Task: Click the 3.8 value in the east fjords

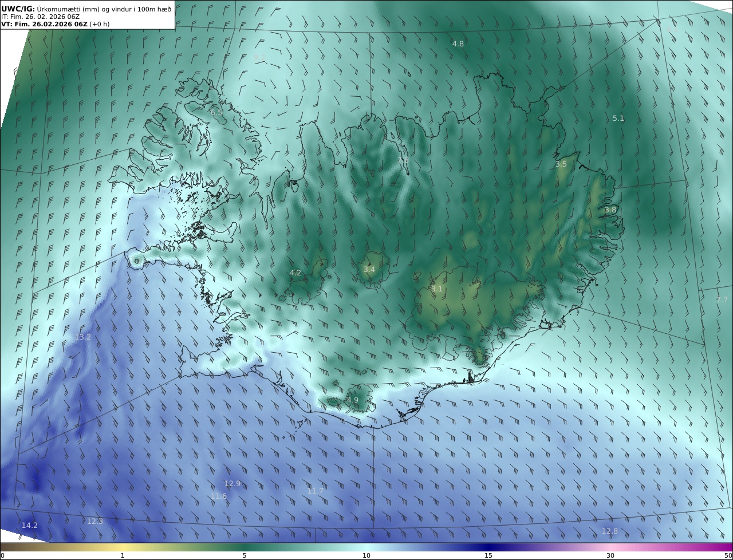Action: [610, 210]
